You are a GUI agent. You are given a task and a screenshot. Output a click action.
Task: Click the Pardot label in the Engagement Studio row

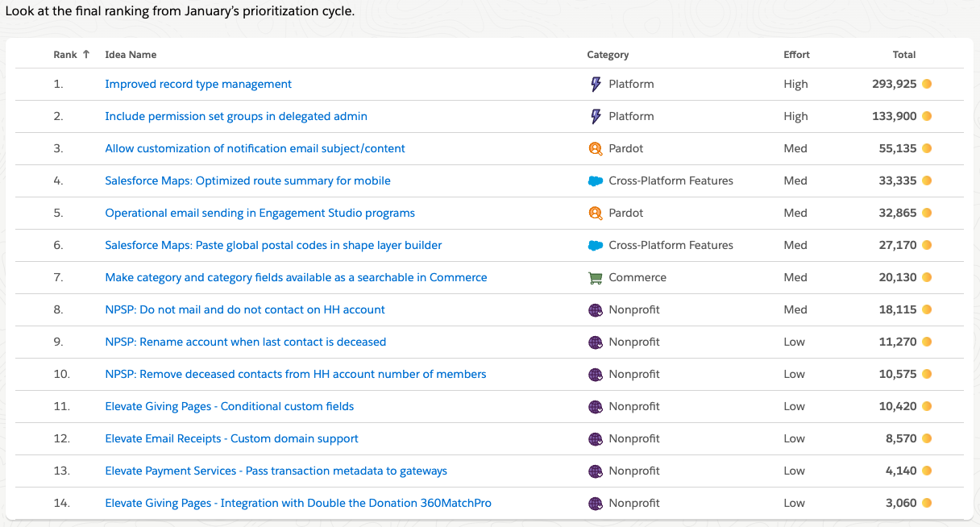[626, 213]
